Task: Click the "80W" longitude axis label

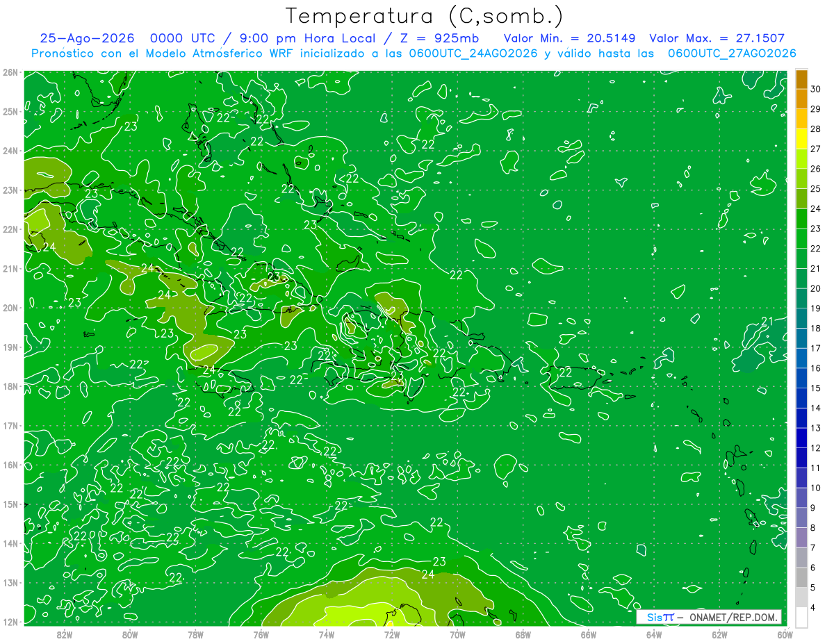Action: (130, 634)
